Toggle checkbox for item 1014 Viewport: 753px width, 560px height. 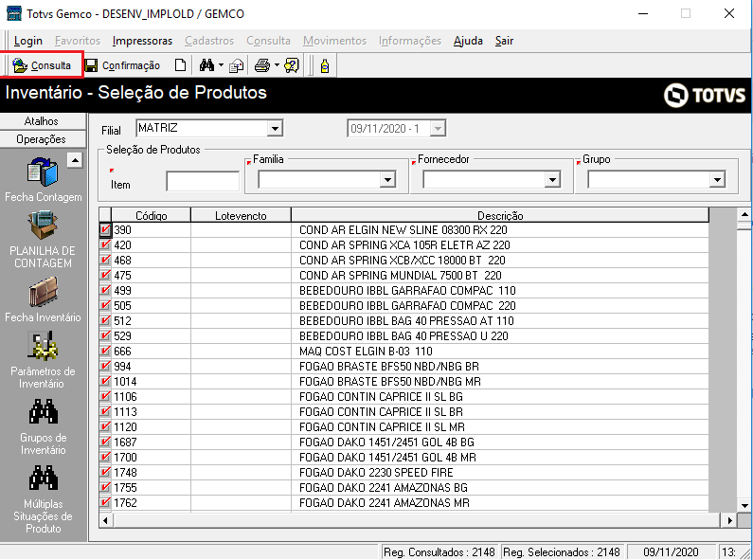pyautogui.click(x=105, y=381)
